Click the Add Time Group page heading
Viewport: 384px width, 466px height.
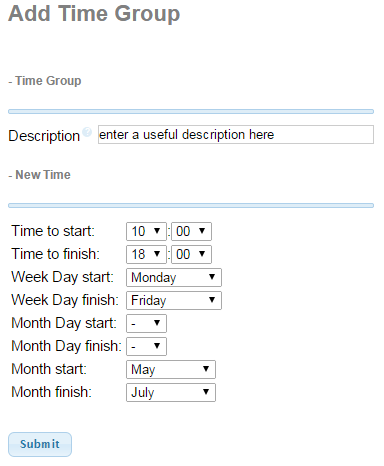click(x=94, y=14)
